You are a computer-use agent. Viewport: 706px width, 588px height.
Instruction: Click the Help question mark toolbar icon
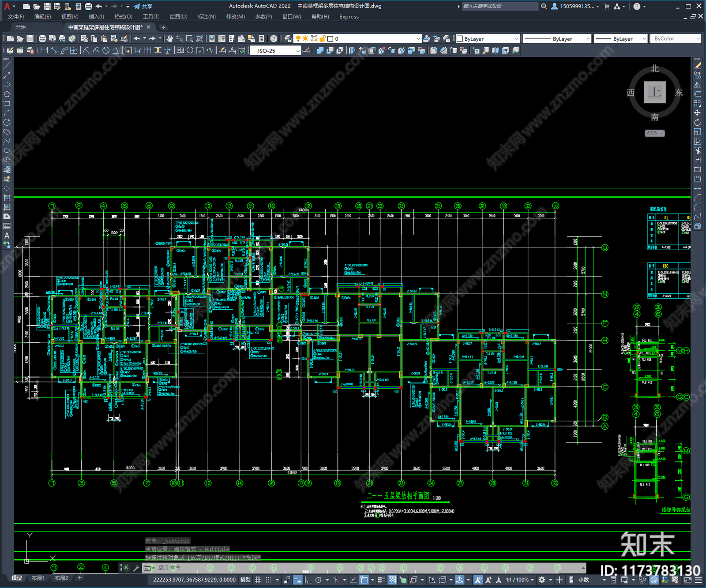274,39
